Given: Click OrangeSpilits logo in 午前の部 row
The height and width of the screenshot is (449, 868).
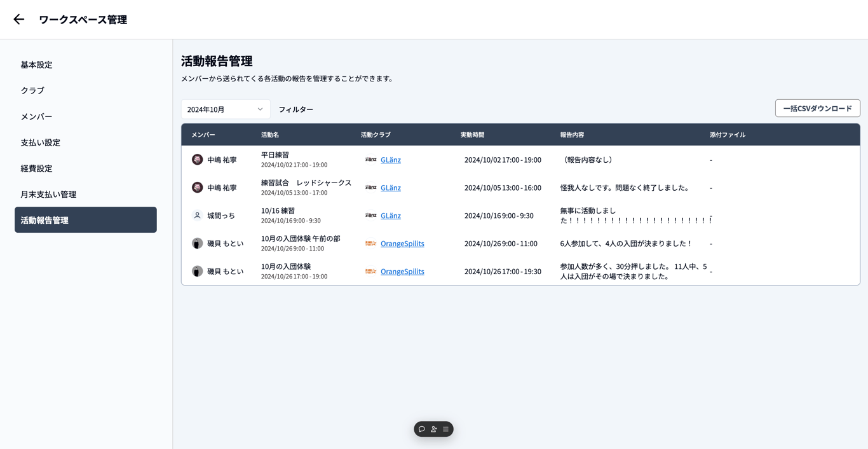Looking at the screenshot, I should coord(370,244).
